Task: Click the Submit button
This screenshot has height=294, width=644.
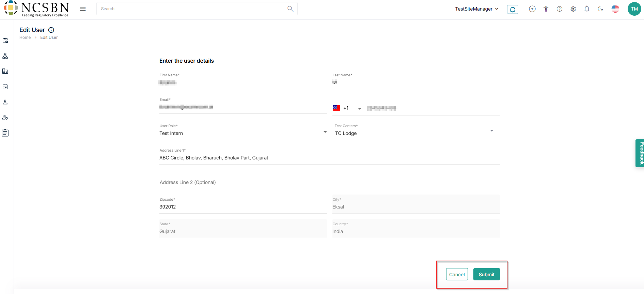Action: 486,275
